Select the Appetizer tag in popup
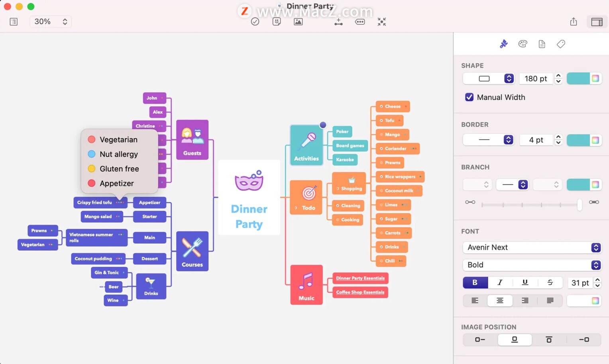Screen dimensions: 609x364 pos(119,183)
